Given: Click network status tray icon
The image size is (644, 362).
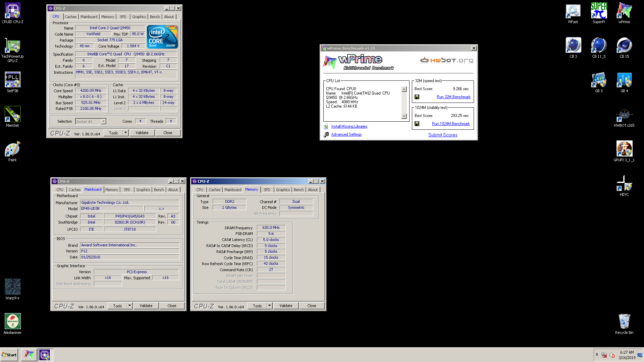Looking at the screenshot, I should pyautogui.click(x=604, y=355).
